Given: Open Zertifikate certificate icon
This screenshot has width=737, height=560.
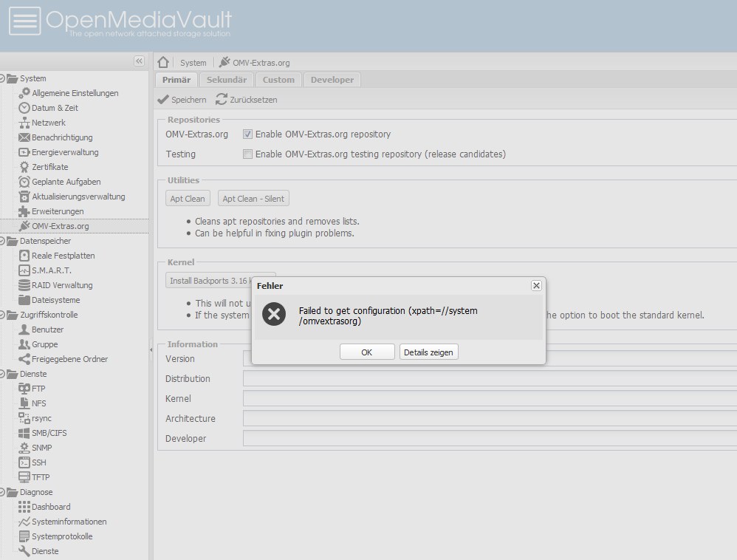Looking at the screenshot, I should click(24, 167).
